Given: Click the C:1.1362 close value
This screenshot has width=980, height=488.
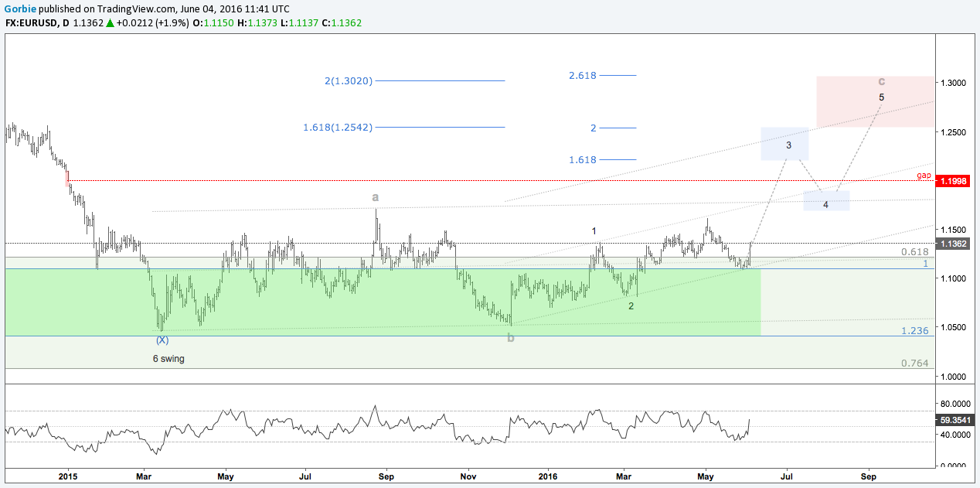Looking at the screenshot, I should click(x=342, y=23).
